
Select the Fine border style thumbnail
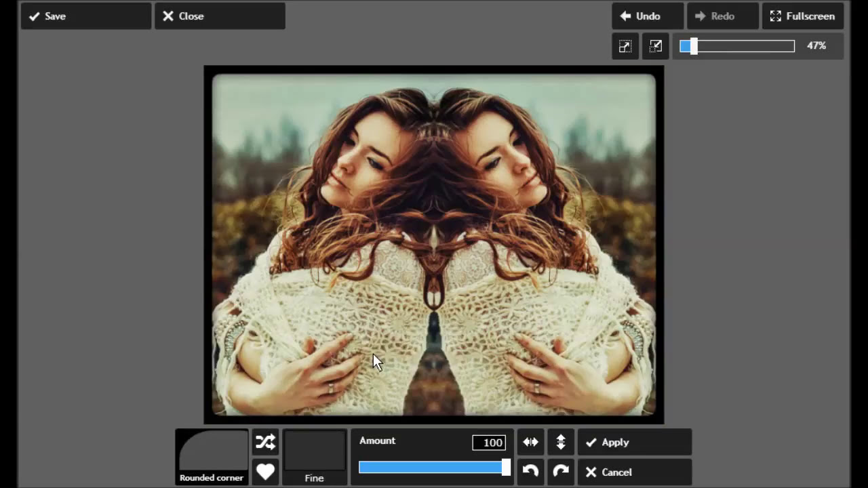314,457
